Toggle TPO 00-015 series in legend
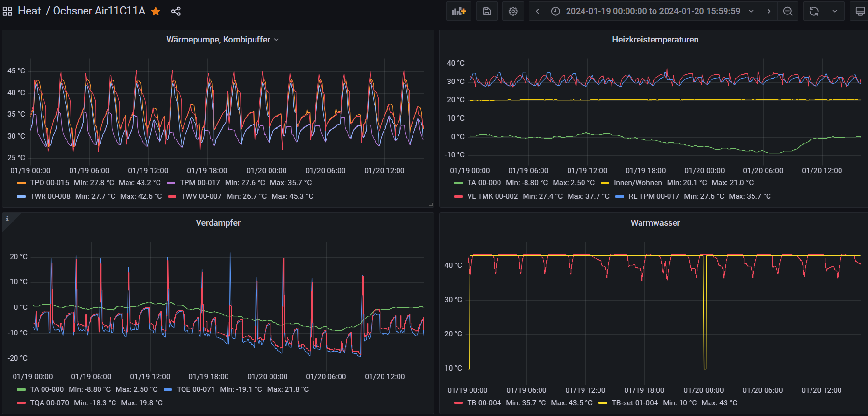The image size is (868, 416). (49, 183)
